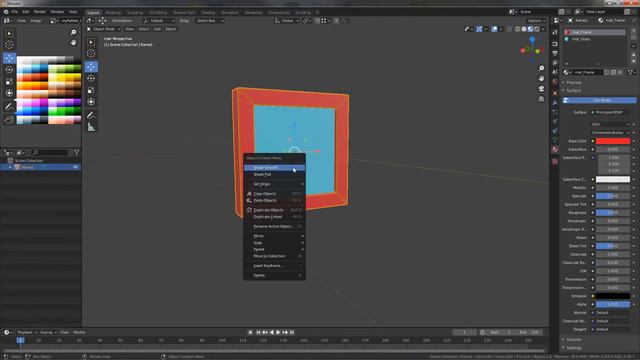Open the Modifiers wrench properties tab

coord(555,102)
